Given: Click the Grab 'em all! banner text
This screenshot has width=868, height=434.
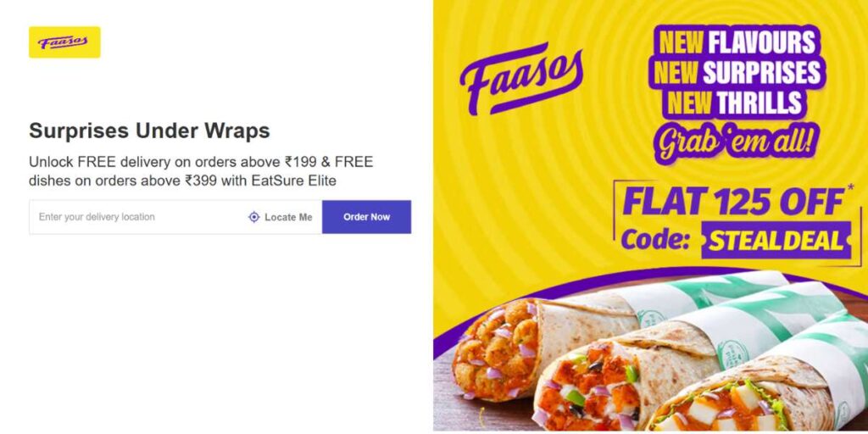Looking at the screenshot, I should coord(737,142).
